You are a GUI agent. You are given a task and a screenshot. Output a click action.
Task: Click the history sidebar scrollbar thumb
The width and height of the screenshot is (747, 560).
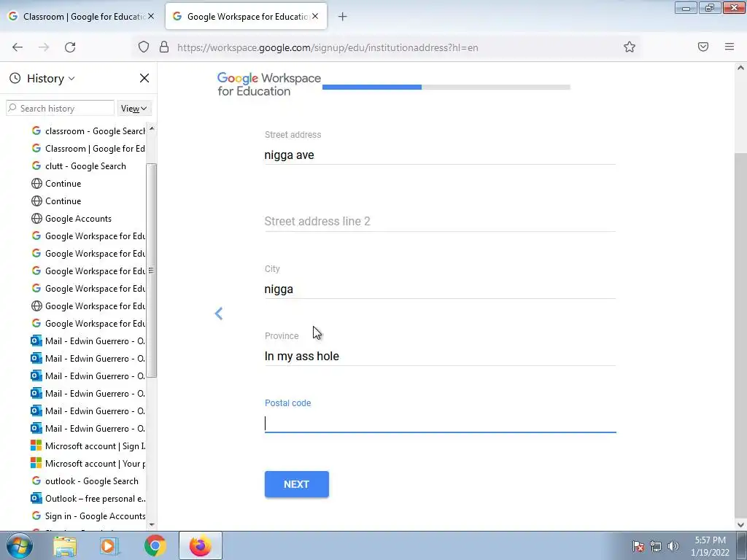point(152,271)
